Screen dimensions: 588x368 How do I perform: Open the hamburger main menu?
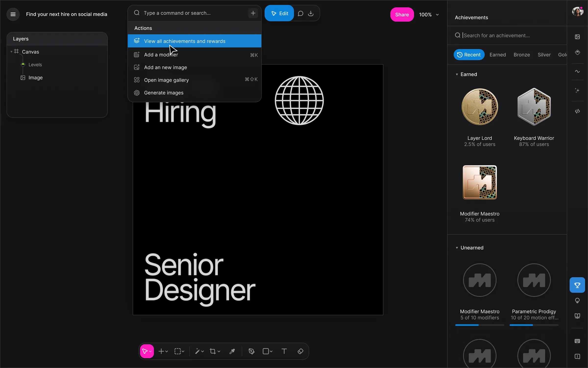[x=13, y=14]
